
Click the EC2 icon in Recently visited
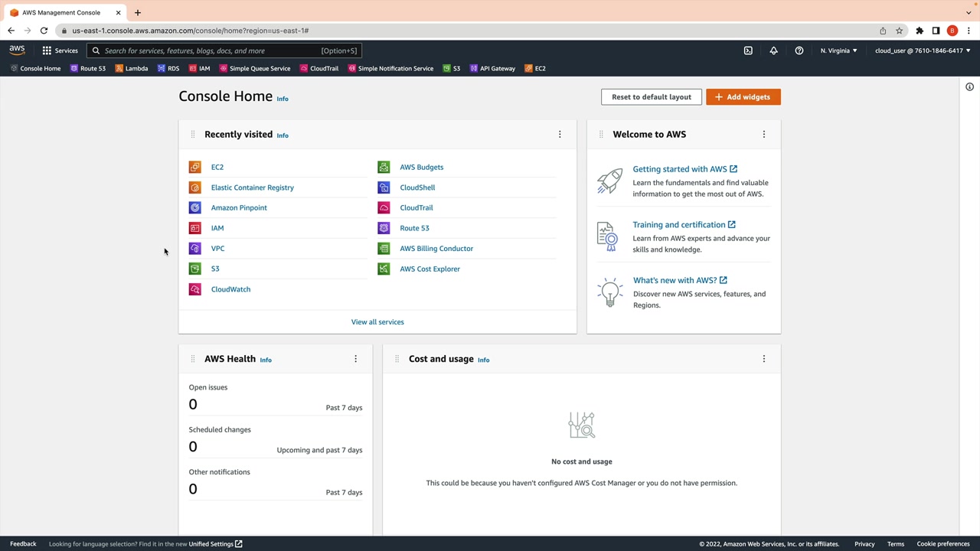pyautogui.click(x=195, y=167)
